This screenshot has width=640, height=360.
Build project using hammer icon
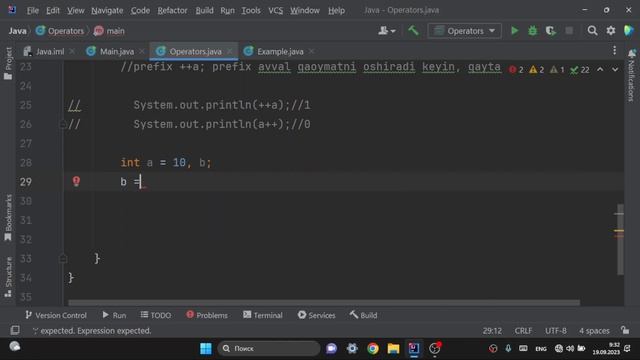coord(413,31)
